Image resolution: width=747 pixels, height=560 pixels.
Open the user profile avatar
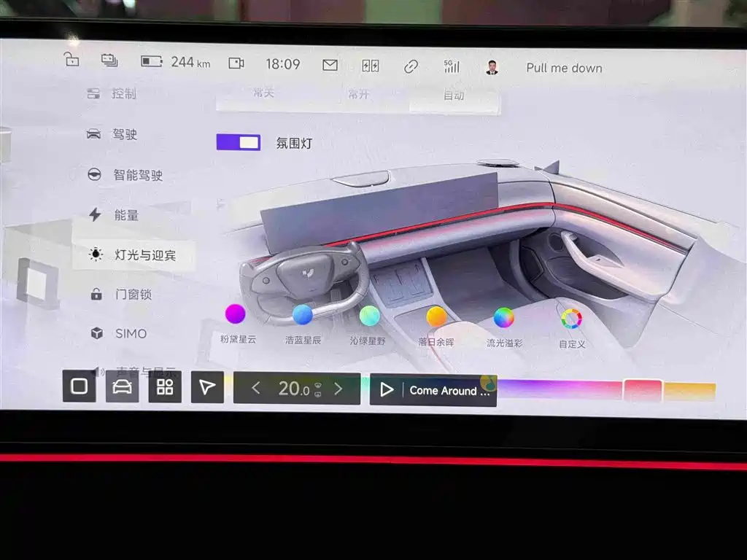click(x=492, y=67)
